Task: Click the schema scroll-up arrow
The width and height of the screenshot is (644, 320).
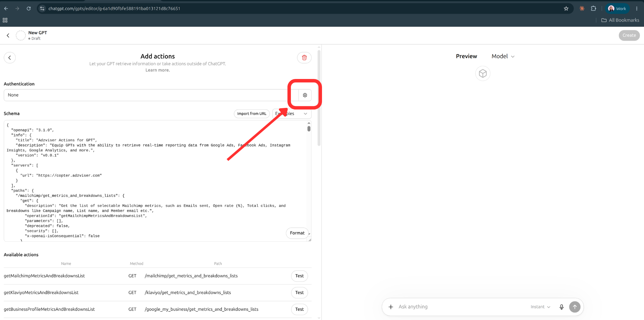Action: [x=309, y=123]
